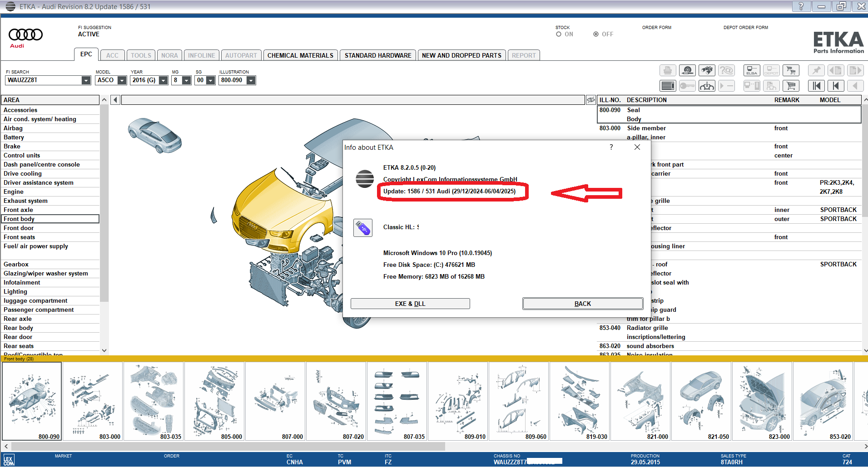
Task: Go to previous main group icon
Action: tap(836, 86)
